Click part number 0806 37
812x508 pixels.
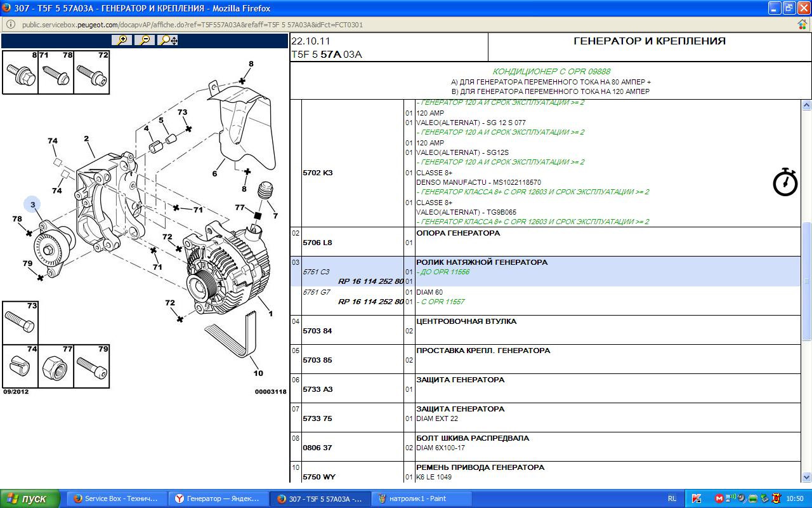coord(318,448)
